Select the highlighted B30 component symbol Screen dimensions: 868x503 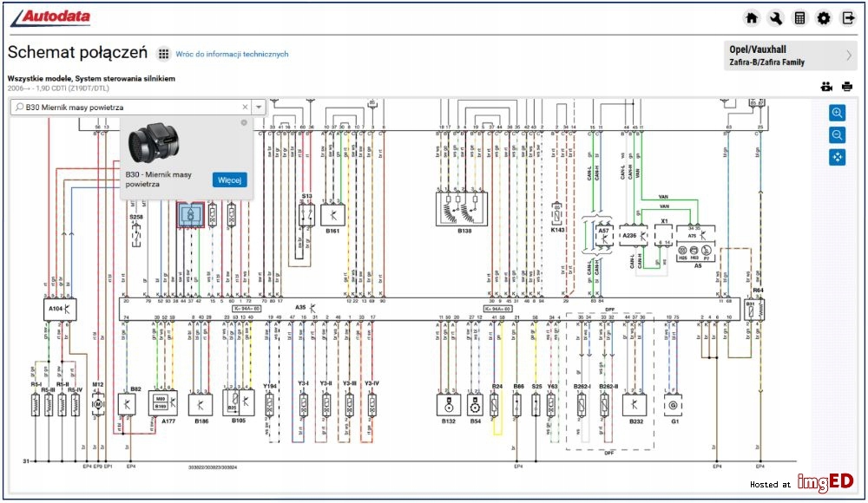190,215
